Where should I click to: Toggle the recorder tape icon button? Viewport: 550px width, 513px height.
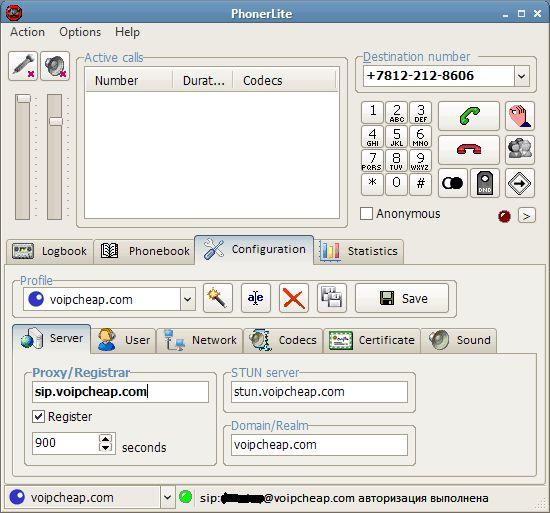point(452,183)
